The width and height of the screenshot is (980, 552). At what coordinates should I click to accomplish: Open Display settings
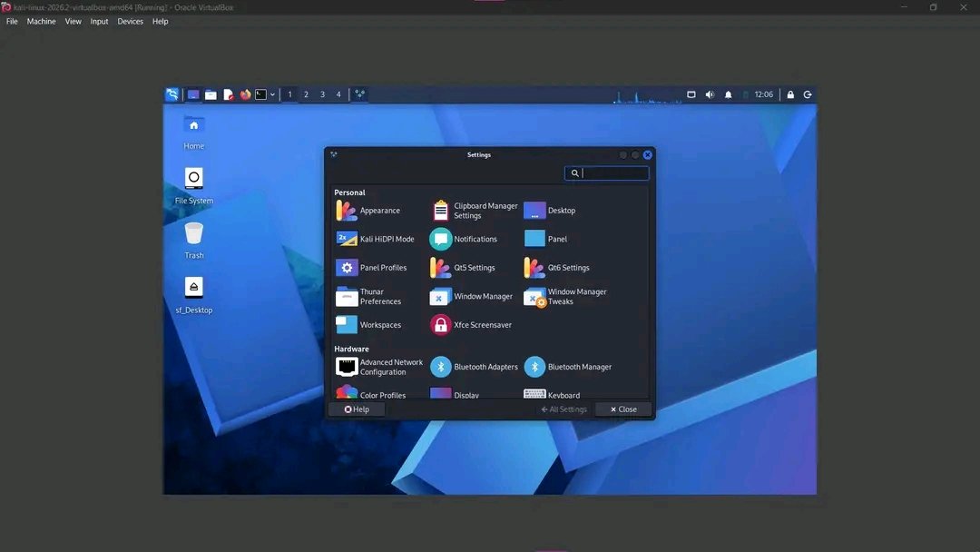(455, 394)
